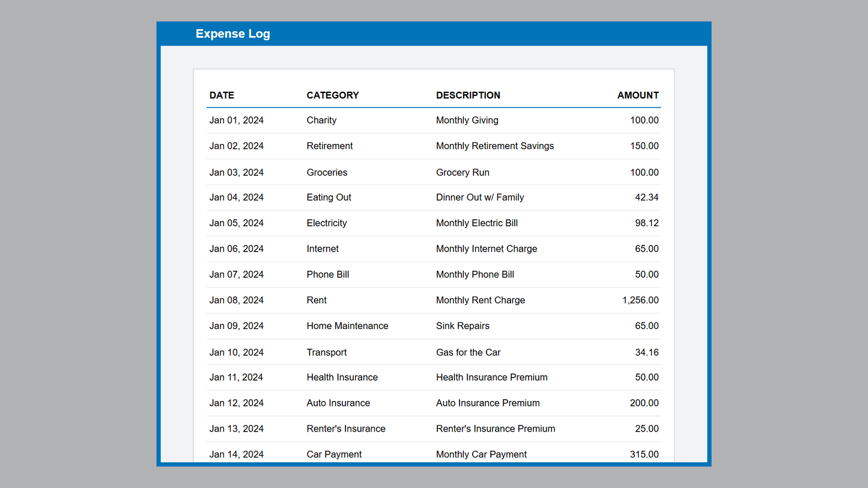Click the Jan 14, 2024 date cell
This screenshot has width=868, height=488.
click(237, 454)
